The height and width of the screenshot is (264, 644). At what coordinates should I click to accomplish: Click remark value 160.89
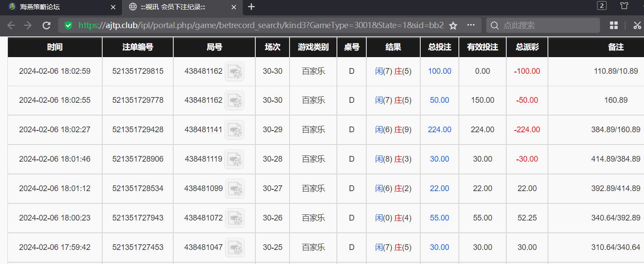(x=616, y=100)
